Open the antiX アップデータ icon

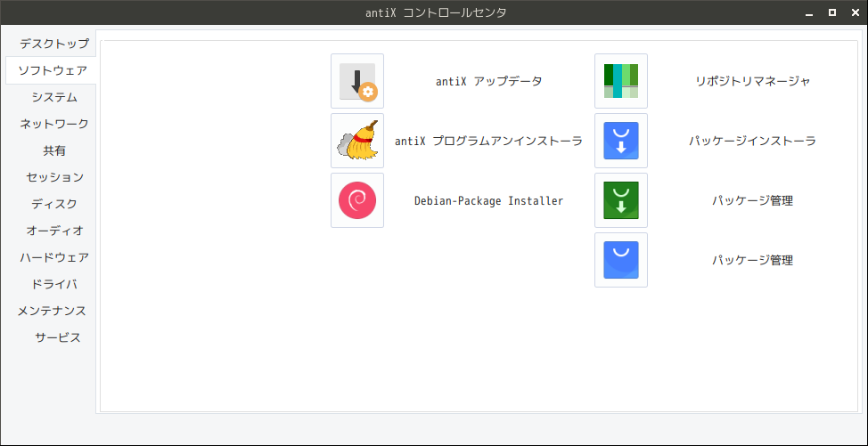(357, 81)
